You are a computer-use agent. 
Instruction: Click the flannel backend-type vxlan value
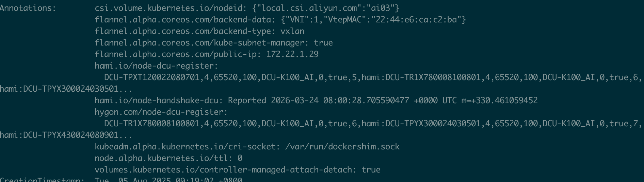[x=292, y=31]
